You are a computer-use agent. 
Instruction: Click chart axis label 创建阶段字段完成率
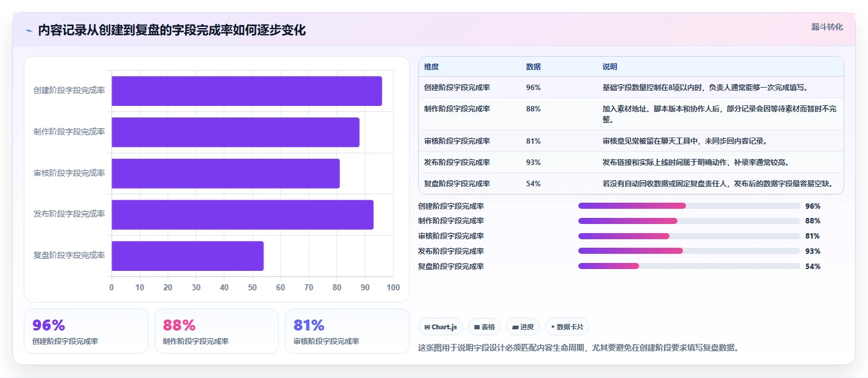[x=69, y=90]
